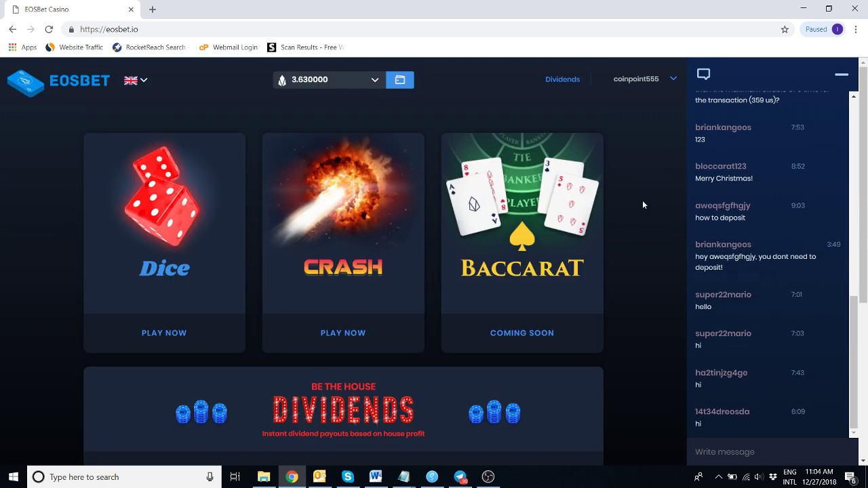
Task: Open the Windows Start menu
Action: click(x=14, y=477)
